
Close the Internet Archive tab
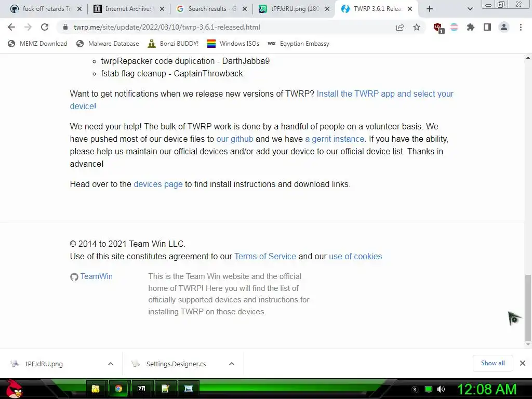click(162, 9)
